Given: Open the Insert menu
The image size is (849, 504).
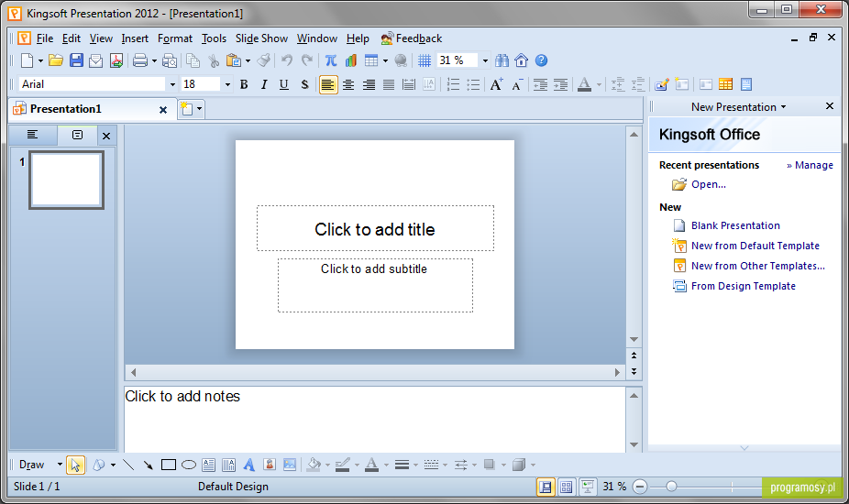Looking at the screenshot, I should point(135,38).
